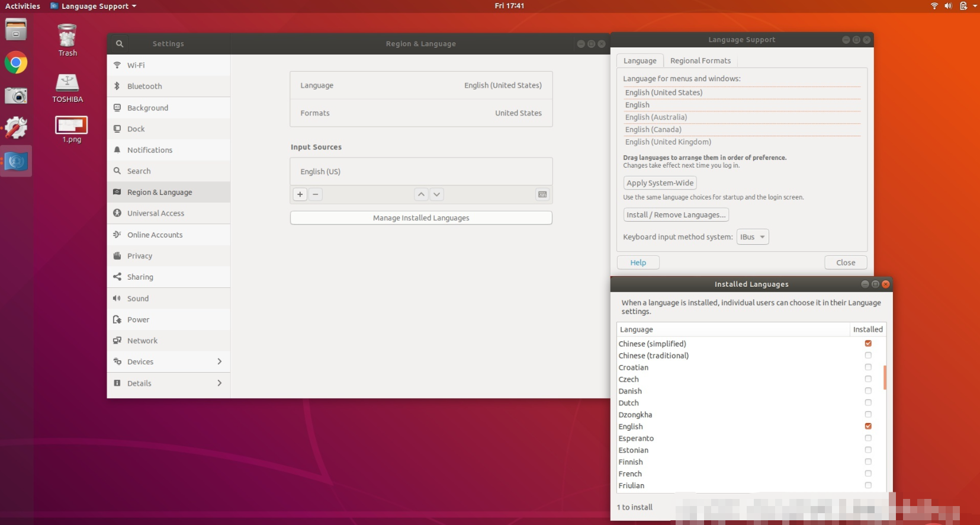Open Language Support app menu in top bar
This screenshot has height=525, width=980.
tap(94, 6)
